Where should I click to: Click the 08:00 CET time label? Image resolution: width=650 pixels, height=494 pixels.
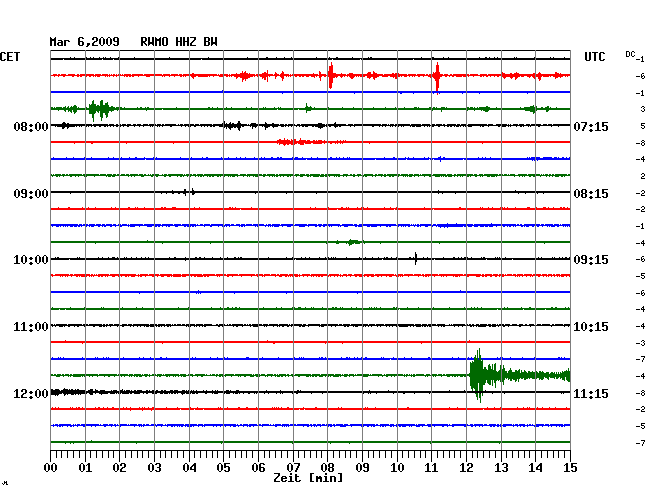(31, 126)
